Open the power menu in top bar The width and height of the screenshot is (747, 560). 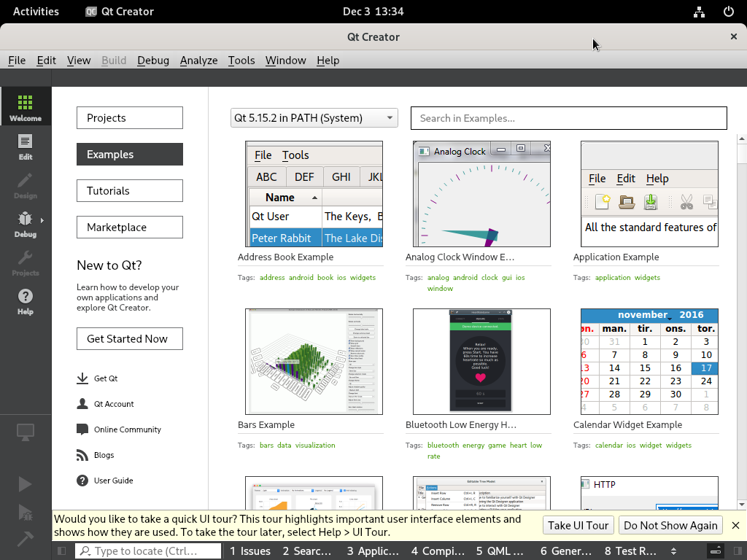(x=729, y=12)
